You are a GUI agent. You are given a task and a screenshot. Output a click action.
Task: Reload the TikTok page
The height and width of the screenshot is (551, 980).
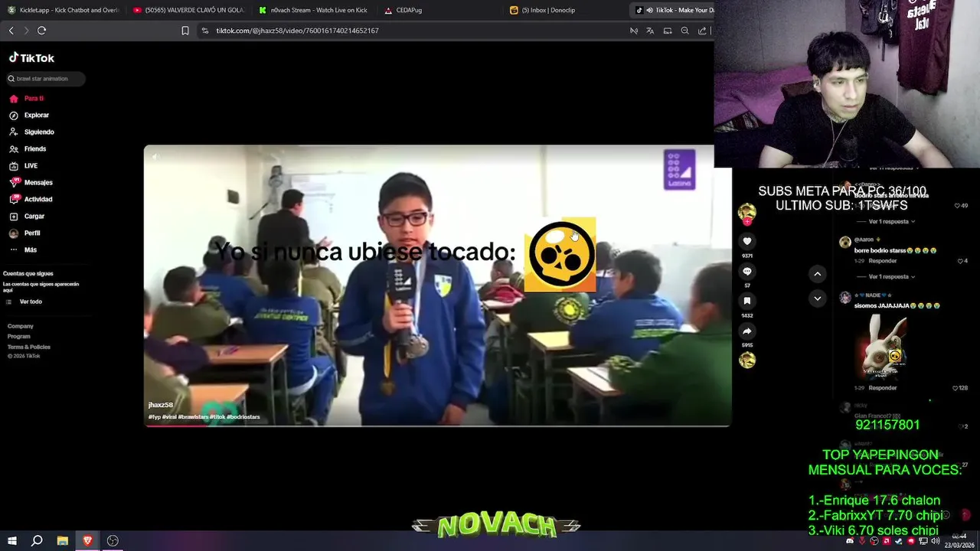[x=41, y=31]
